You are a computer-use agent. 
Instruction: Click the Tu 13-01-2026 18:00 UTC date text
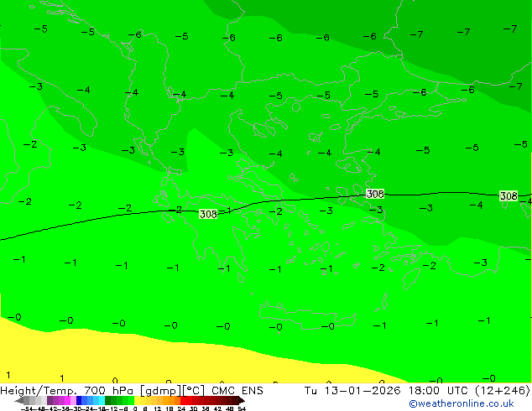pos(388,391)
